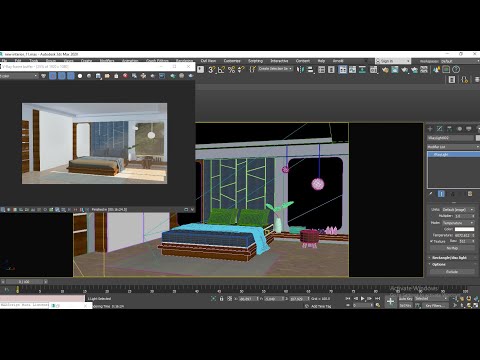This screenshot has width=480, height=360.
Task: Click Configure Modifier Sets icon below stack
Action: pos(470,194)
